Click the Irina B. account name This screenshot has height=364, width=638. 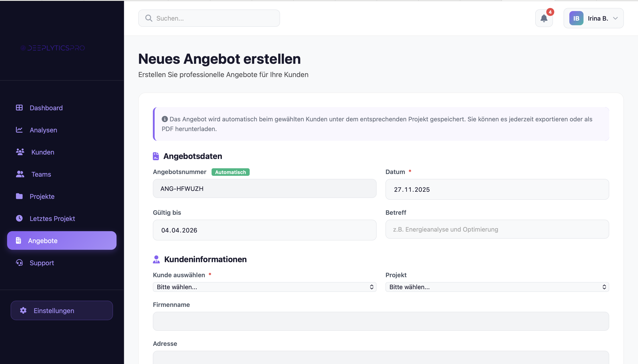pyautogui.click(x=598, y=18)
